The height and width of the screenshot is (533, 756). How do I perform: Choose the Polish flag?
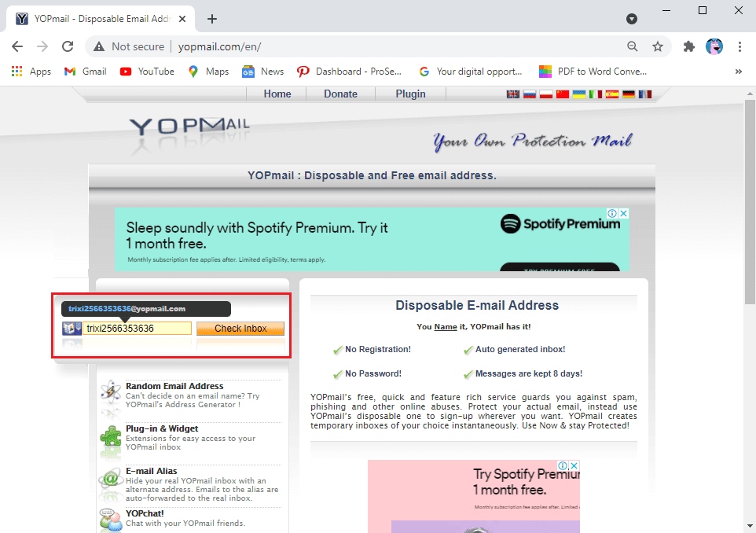pos(546,94)
